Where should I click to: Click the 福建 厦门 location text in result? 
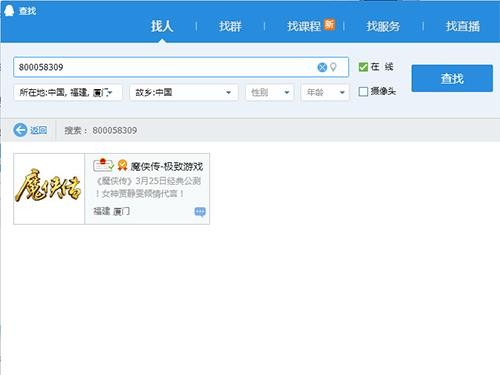[112, 211]
